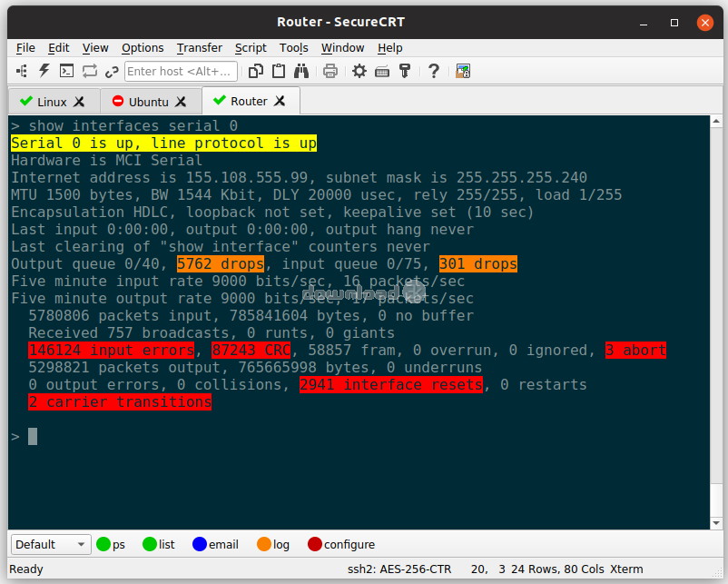Click the highlighted '3 abort' text

click(635, 350)
